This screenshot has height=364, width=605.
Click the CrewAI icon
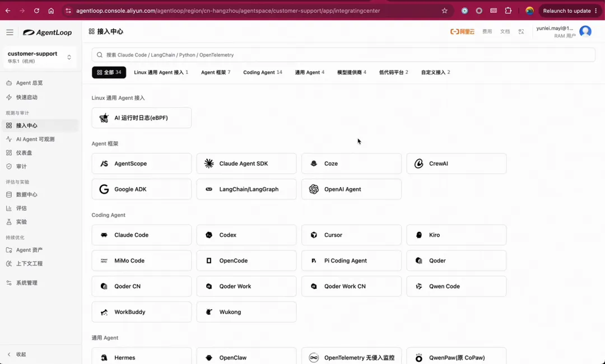[x=418, y=164]
